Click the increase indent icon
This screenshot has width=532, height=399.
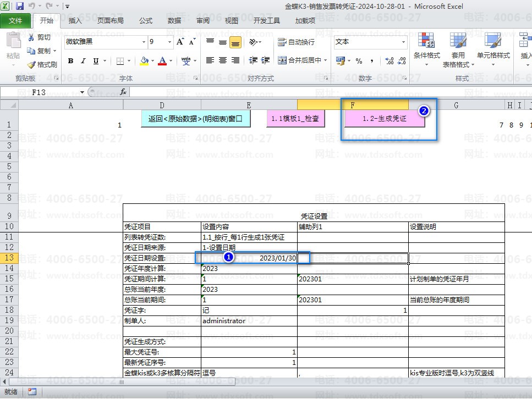pos(265,60)
